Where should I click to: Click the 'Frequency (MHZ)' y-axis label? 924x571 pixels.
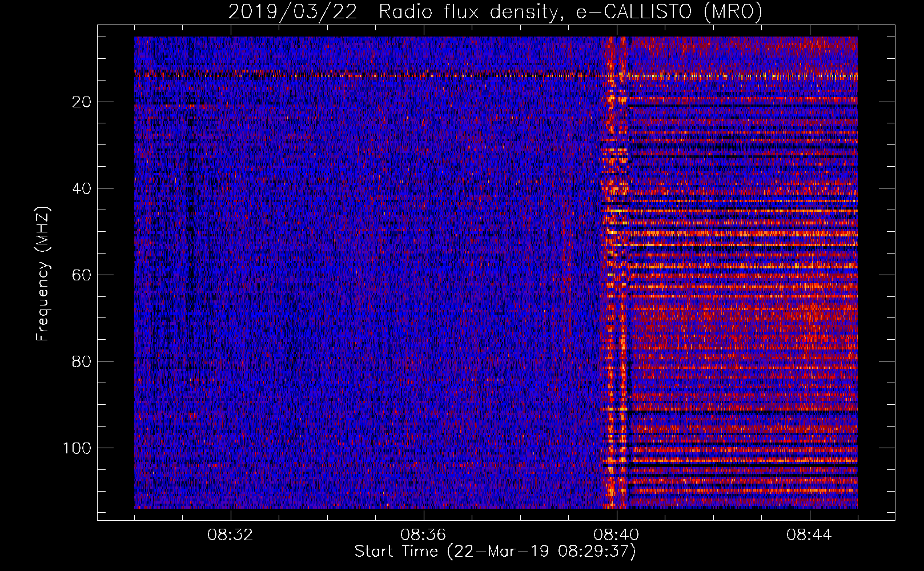point(43,274)
